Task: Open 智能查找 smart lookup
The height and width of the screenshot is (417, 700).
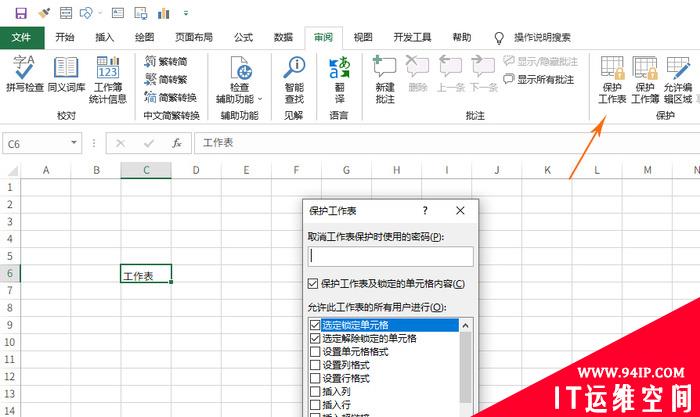Action: (294, 79)
